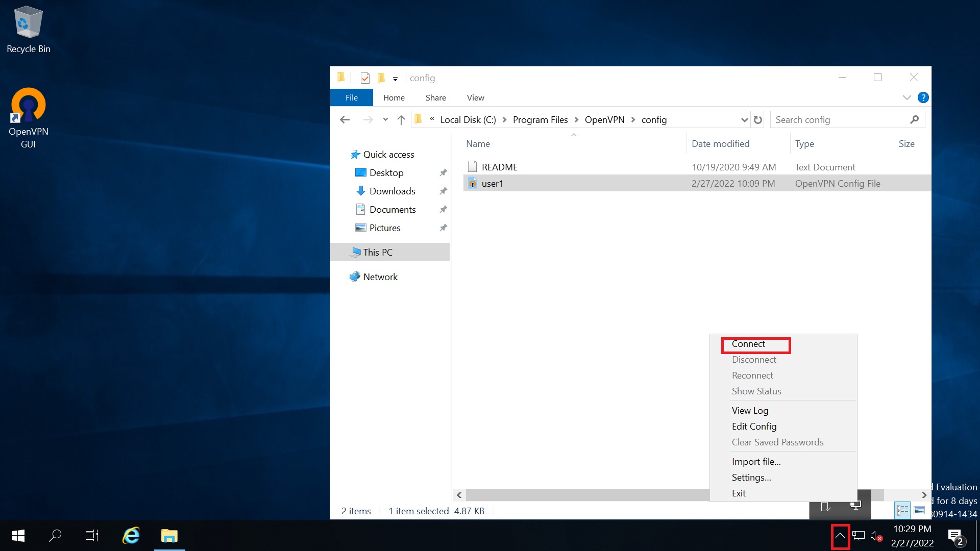
Task: Expand the ribbon with the chevron
Action: point(907,97)
